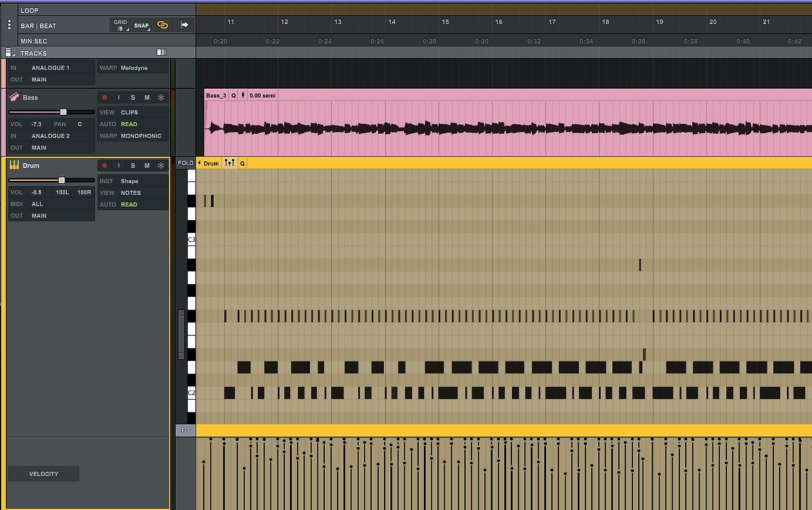
Task: Record-arm the Bass track
Action: click(x=105, y=97)
